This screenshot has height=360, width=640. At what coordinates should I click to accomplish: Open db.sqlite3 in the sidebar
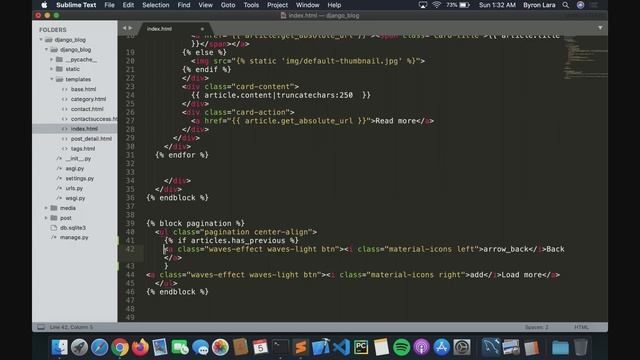click(73, 228)
